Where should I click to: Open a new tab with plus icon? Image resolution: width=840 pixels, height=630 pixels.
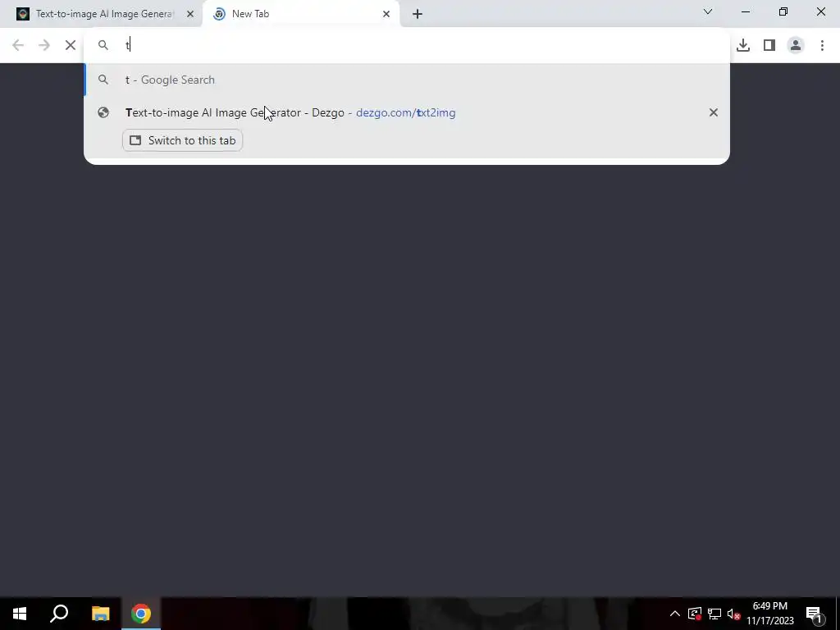[418, 14]
